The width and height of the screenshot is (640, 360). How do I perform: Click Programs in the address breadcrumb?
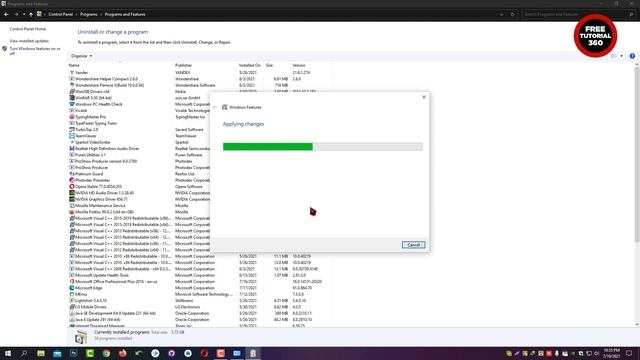[89, 14]
